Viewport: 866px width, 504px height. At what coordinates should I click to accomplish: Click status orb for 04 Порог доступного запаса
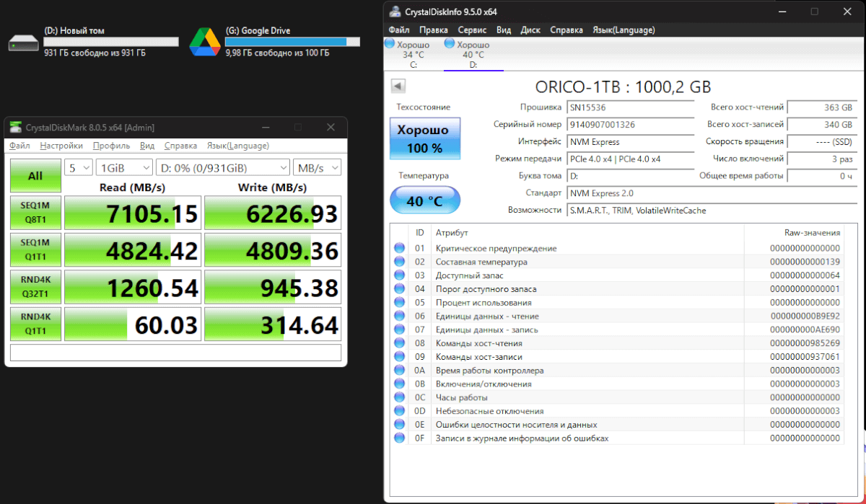pos(399,289)
